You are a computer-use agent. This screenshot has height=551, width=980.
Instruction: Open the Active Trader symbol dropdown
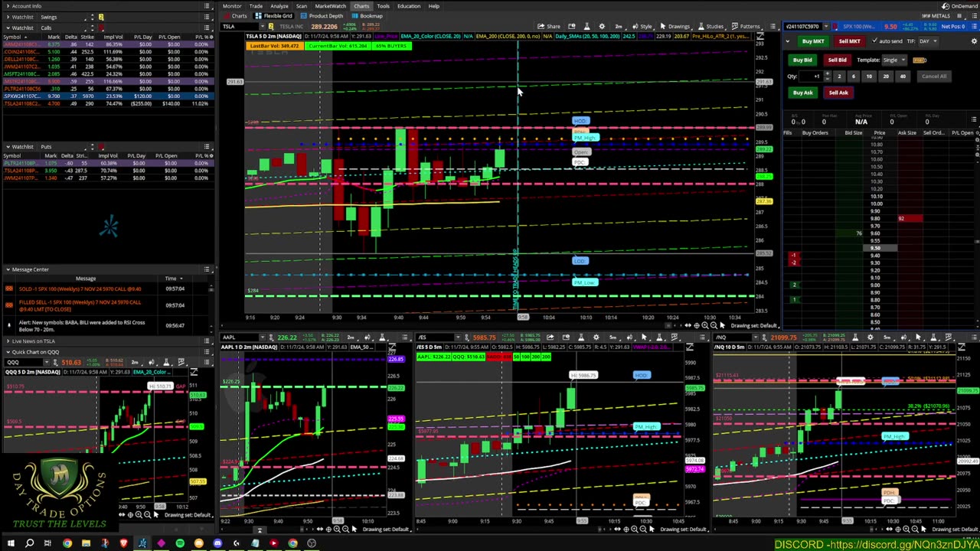pyautogui.click(x=825, y=27)
